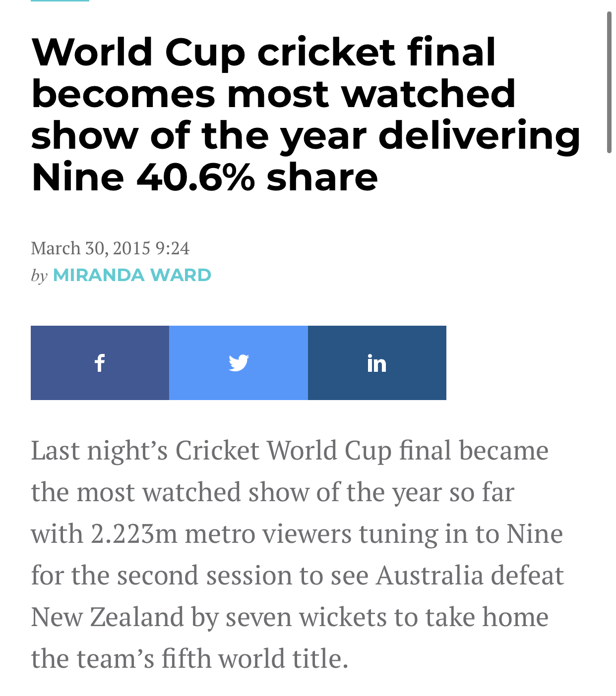The image size is (616, 696).
Task: Click "Australia" in the article paragraph
Action: (429, 576)
